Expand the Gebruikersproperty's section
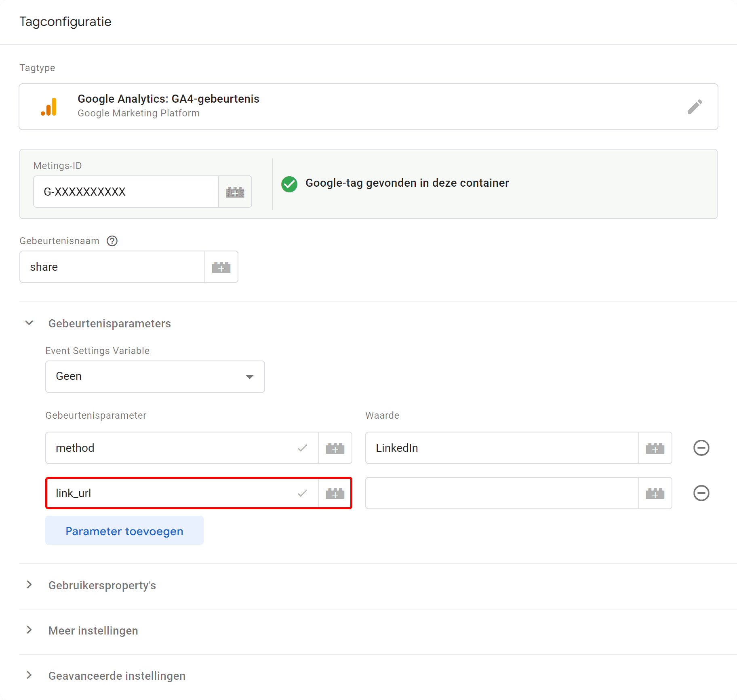 (29, 585)
